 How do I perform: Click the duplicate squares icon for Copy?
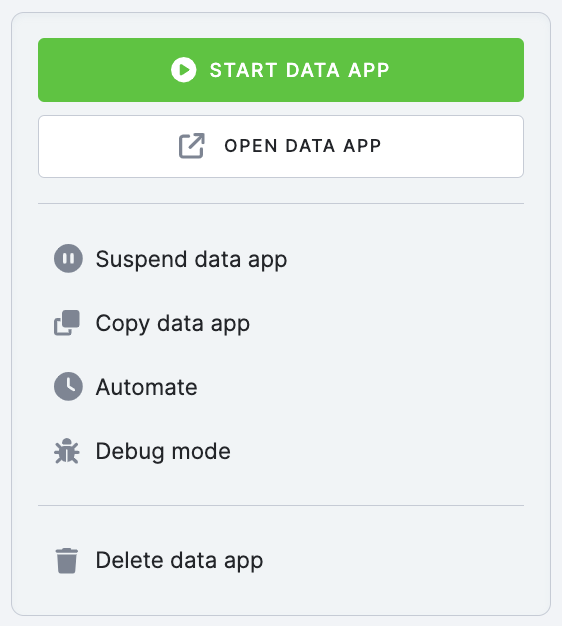click(67, 323)
